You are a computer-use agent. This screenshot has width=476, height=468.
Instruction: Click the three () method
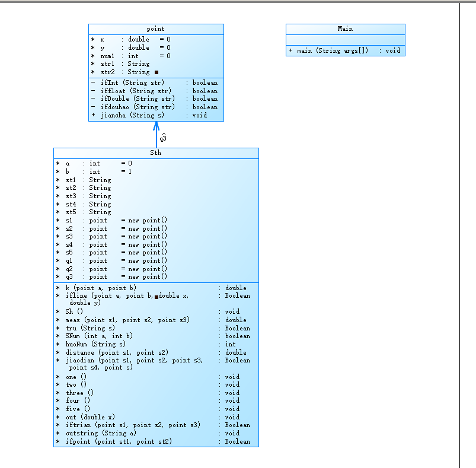[148, 393]
